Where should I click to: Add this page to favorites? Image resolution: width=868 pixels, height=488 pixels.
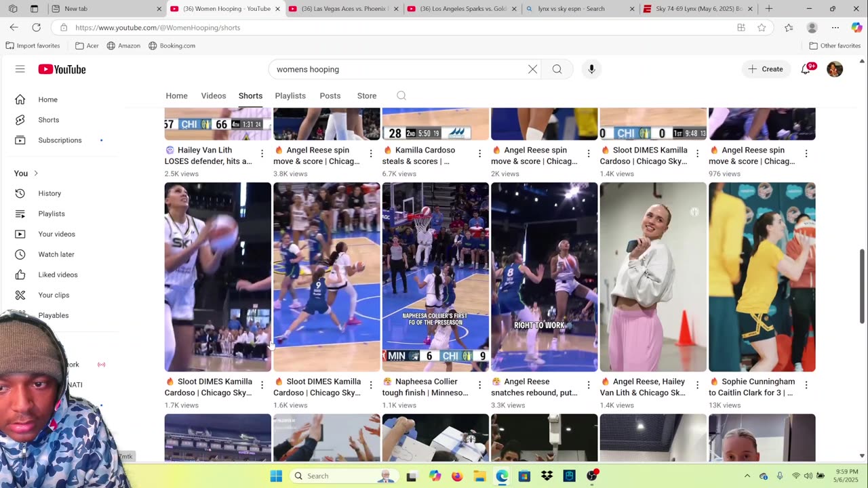tap(762, 28)
